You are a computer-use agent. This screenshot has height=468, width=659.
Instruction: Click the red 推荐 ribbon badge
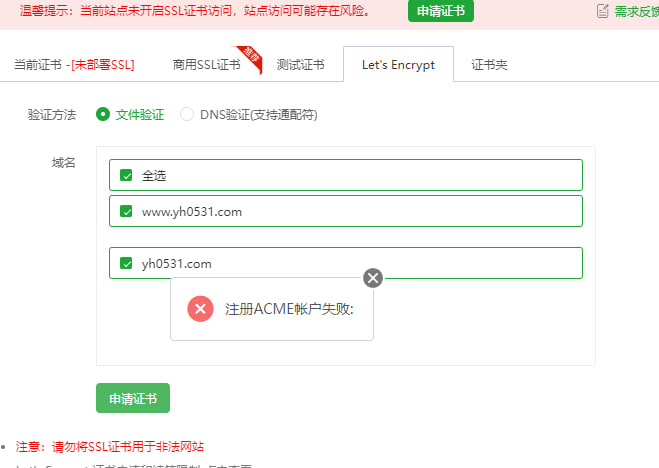pos(251,58)
